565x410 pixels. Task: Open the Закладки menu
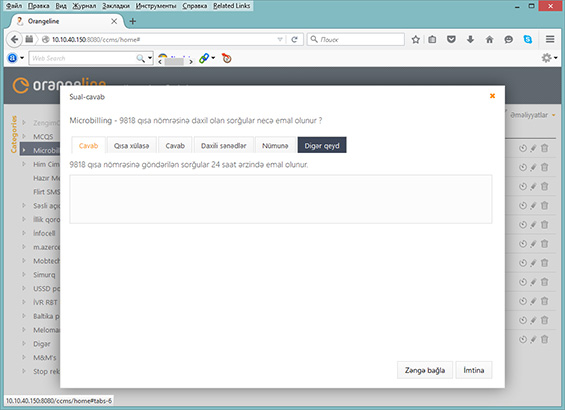116,6
